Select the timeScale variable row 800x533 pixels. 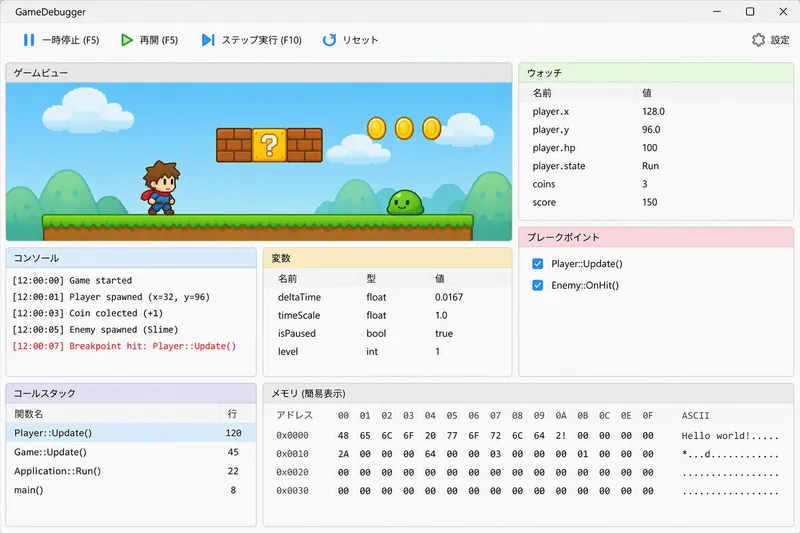[387, 315]
